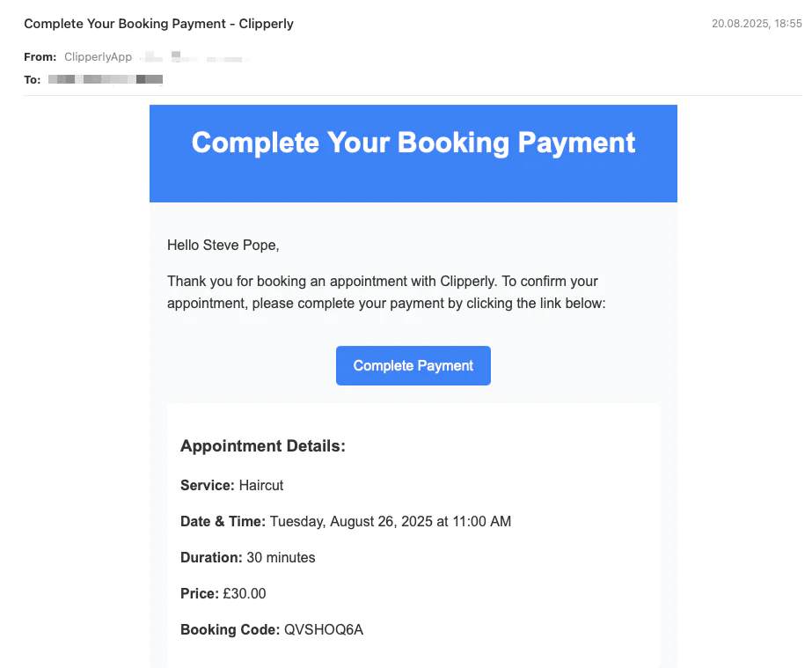This screenshot has width=812, height=668.
Task: Click the To: label
Action: [33, 79]
